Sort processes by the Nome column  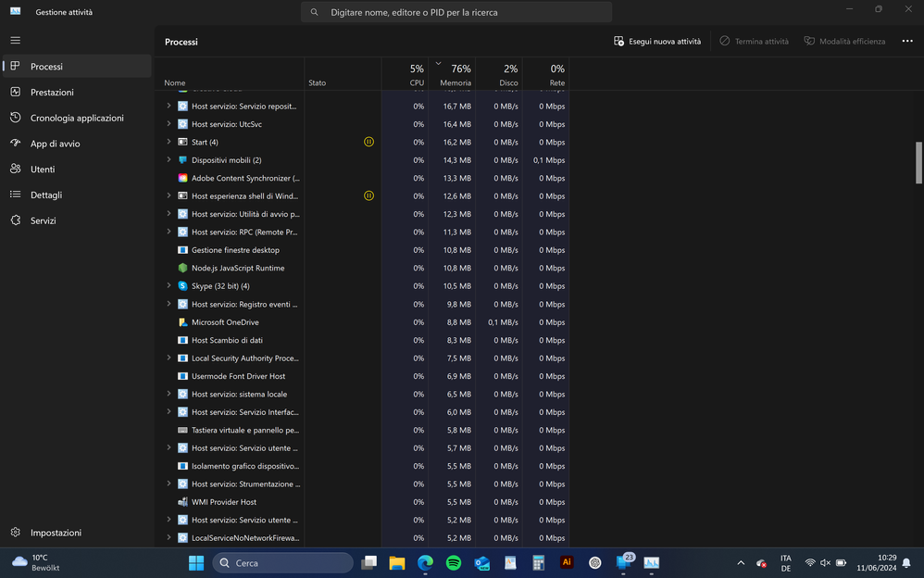point(230,74)
